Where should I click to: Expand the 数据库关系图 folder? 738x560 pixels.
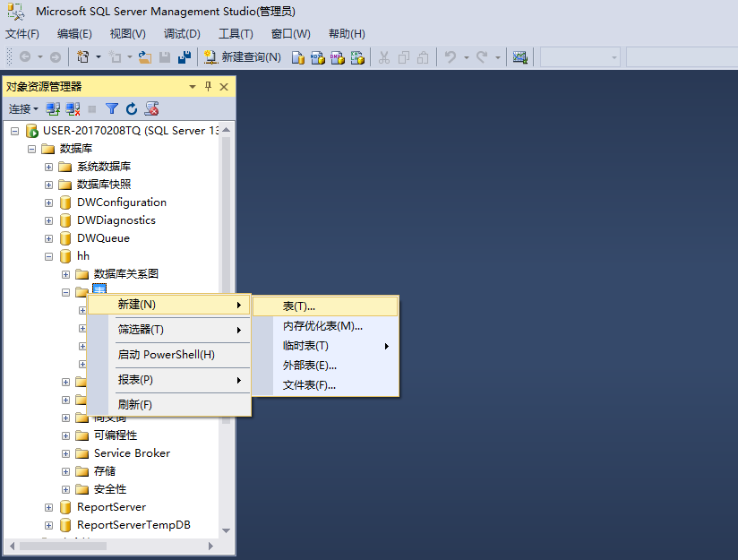[x=65, y=274]
